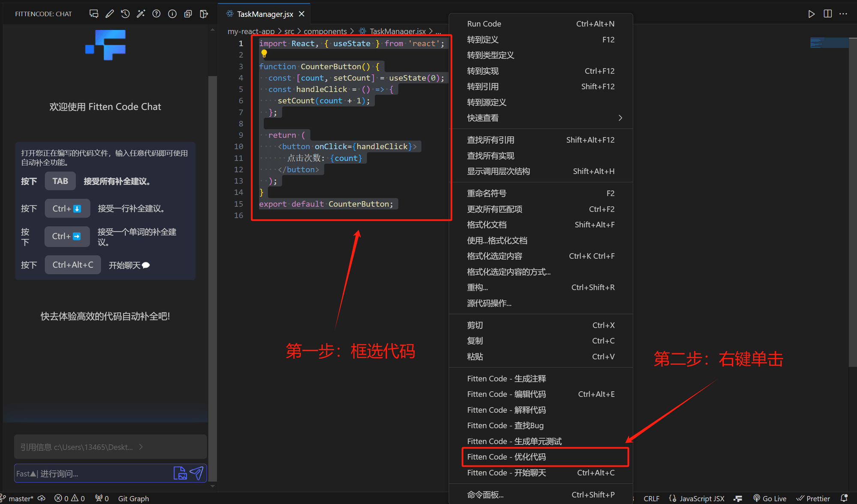Open the Fast model selector dropdown
This screenshot has width=857, height=504.
coord(26,474)
